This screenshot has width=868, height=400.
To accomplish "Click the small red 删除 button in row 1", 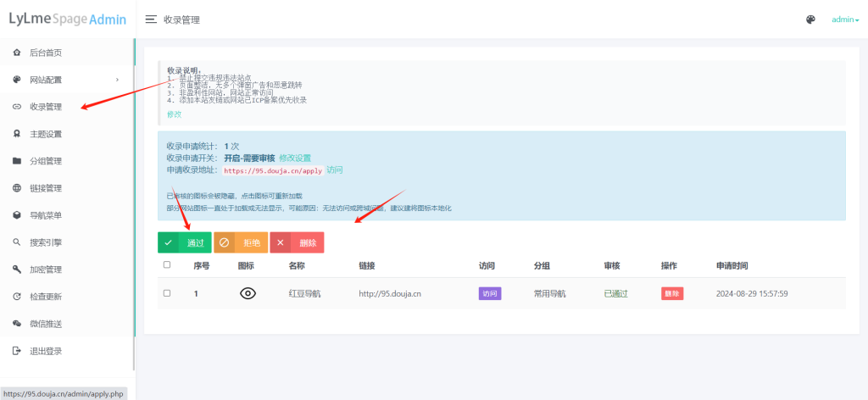I will pyautogui.click(x=672, y=294).
